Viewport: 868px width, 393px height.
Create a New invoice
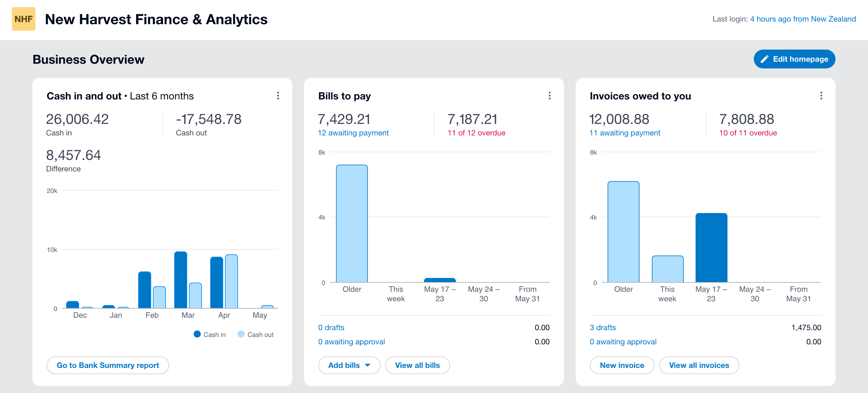click(622, 365)
